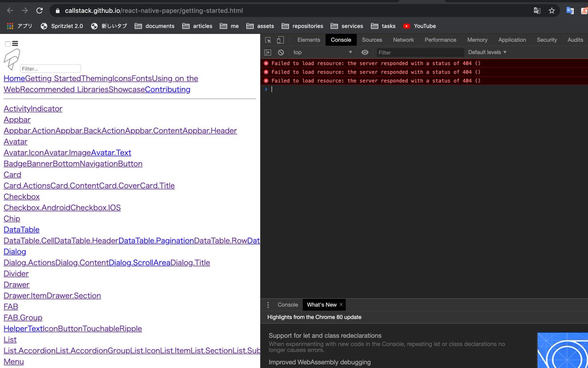Click the browser forward arrow
588x368 pixels.
pyautogui.click(x=24, y=10)
